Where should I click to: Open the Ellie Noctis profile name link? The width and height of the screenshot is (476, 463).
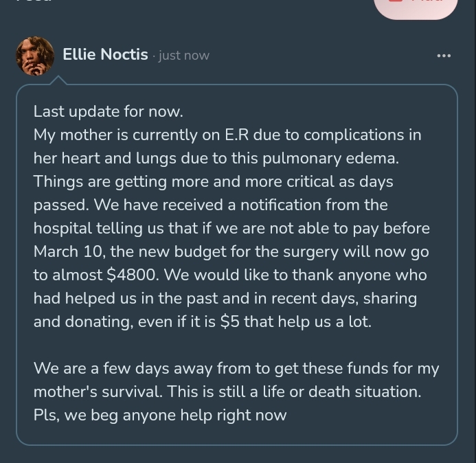click(x=105, y=54)
